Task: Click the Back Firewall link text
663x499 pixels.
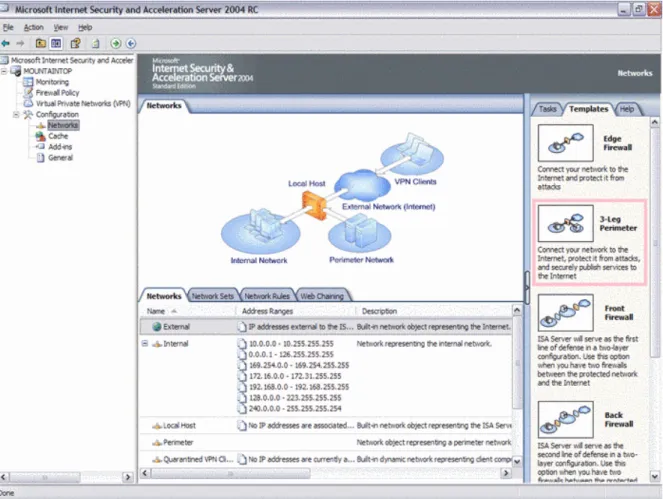Action: click(619, 419)
